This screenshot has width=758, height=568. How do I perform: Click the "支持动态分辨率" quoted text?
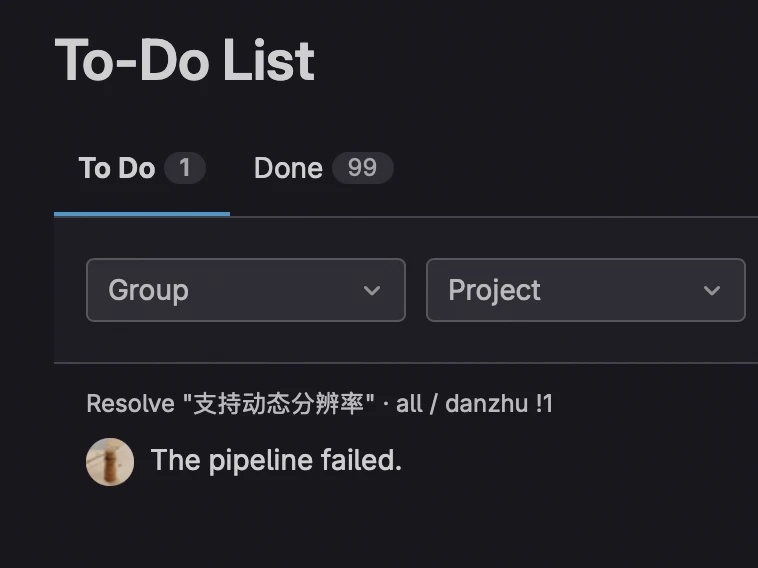pos(278,404)
